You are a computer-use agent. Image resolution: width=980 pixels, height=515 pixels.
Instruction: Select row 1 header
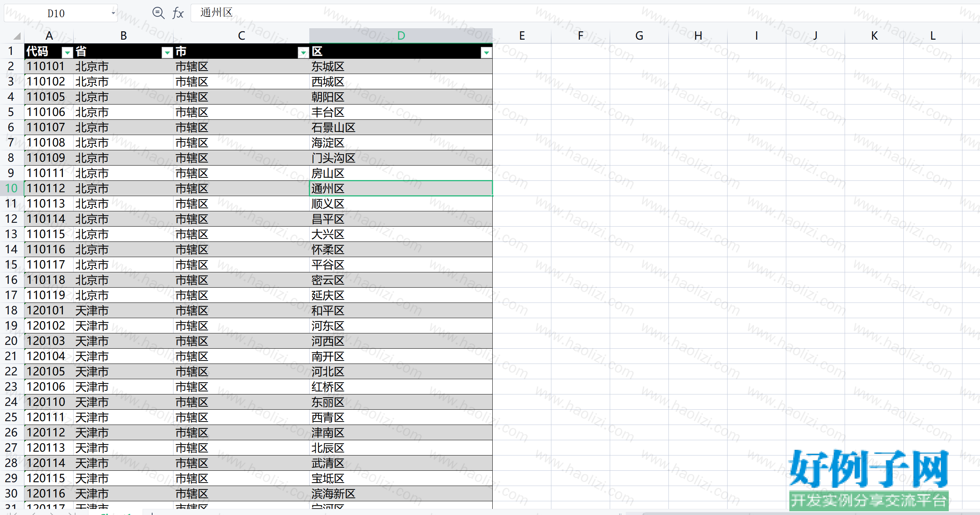[x=11, y=51]
